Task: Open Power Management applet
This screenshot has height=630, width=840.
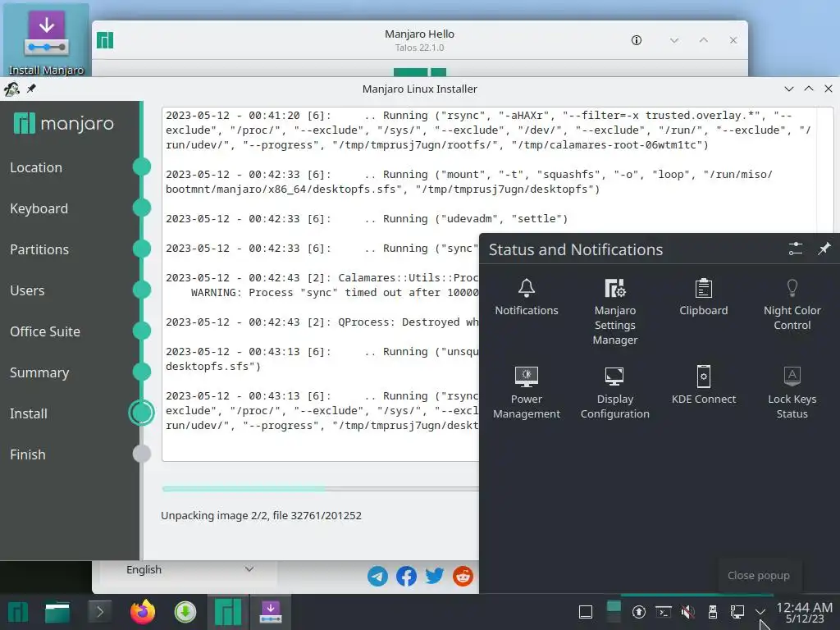Action: 526,393
